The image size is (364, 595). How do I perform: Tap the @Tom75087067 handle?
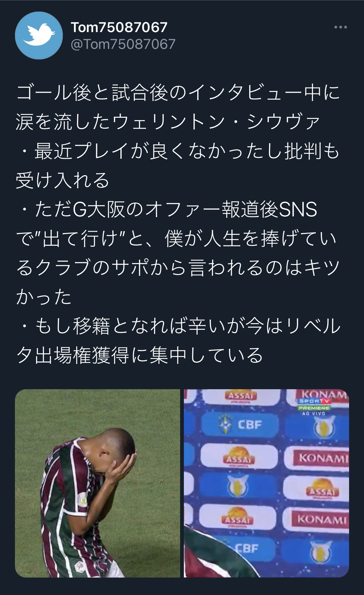pos(123,44)
